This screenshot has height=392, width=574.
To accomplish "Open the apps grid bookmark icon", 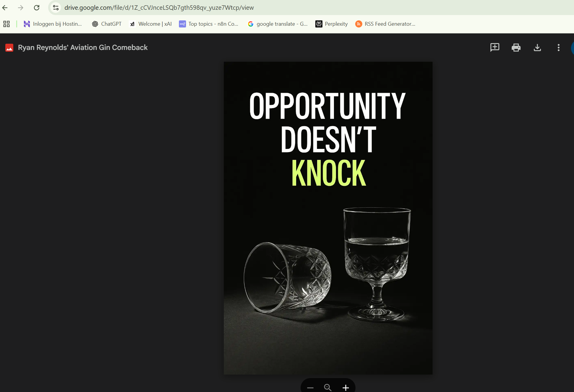I will click(6, 24).
